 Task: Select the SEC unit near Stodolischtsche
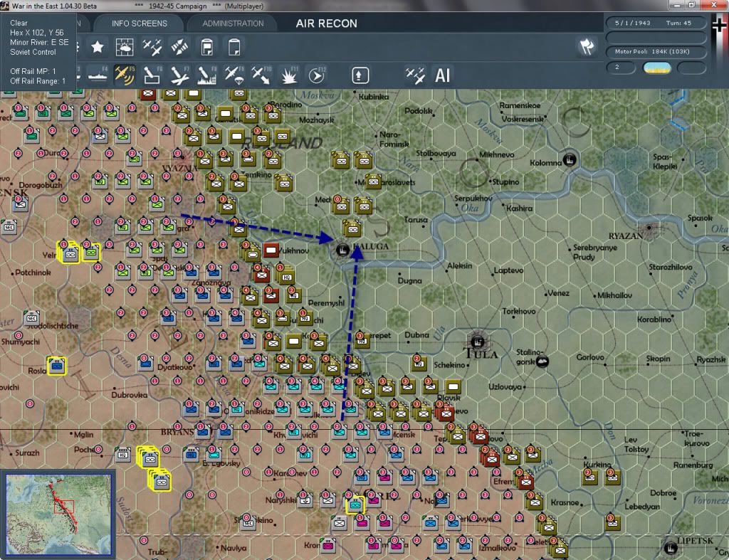(31, 318)
